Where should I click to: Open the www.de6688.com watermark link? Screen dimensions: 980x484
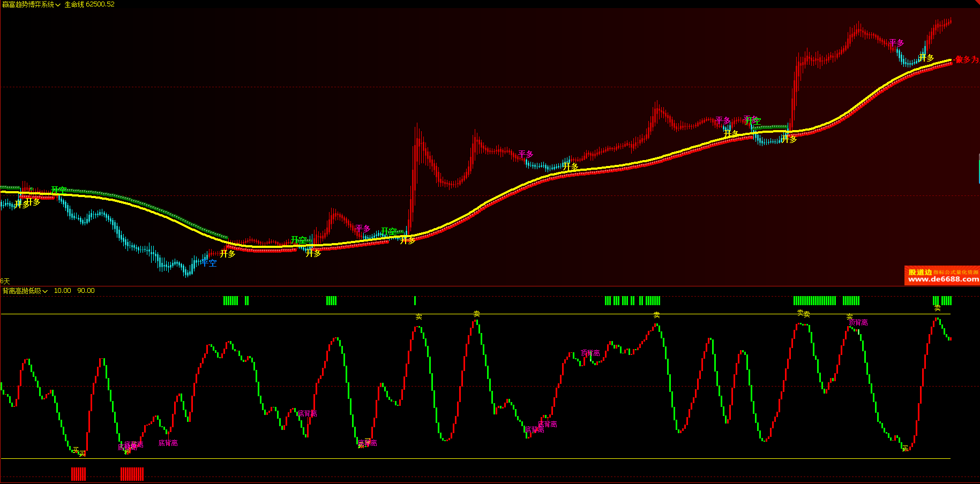click(943, 279)
